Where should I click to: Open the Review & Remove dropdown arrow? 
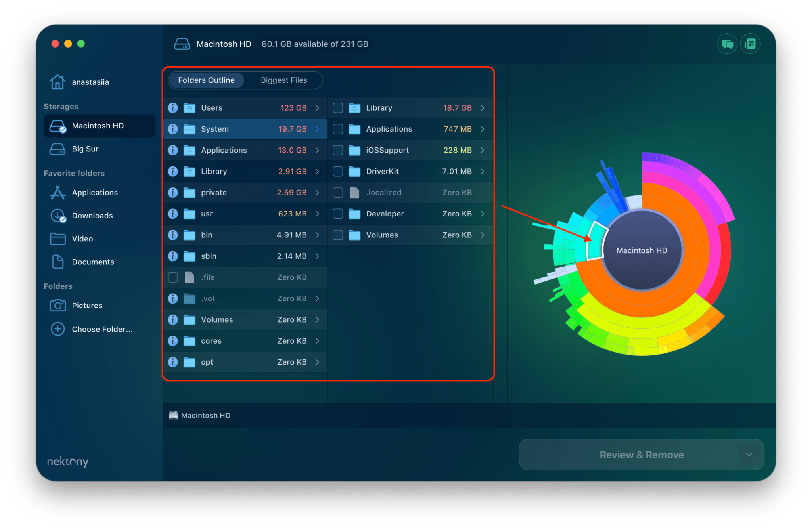749,455
